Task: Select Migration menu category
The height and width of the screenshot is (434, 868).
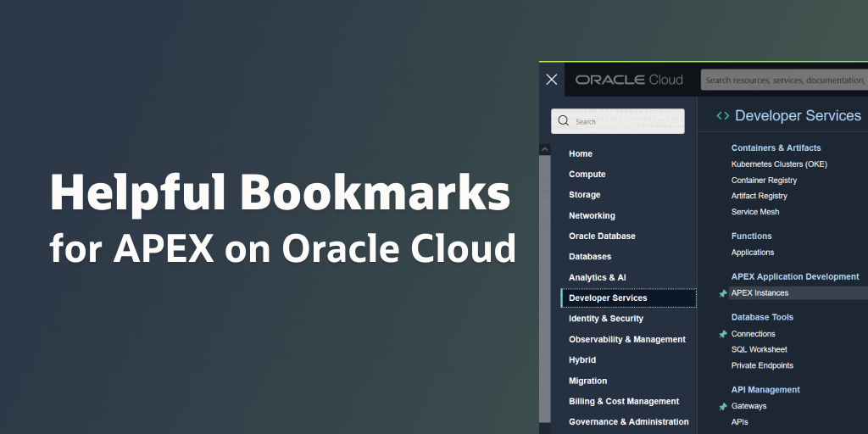Action: click(x=587, y=381)
